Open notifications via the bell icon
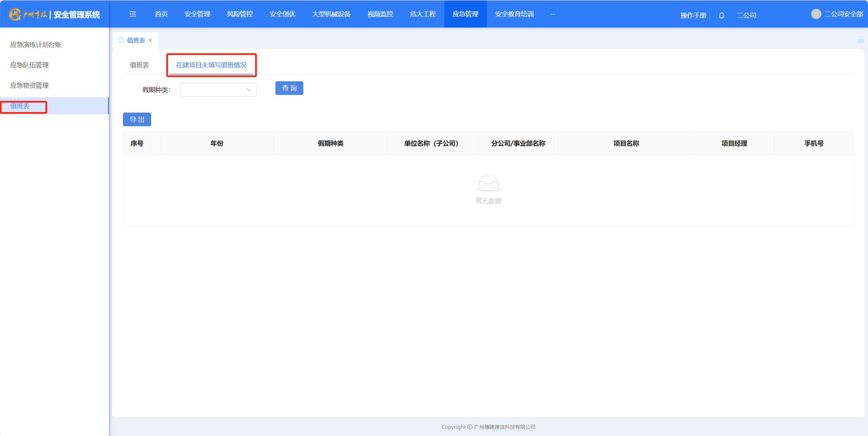868x436 pixels. [721, 15]
